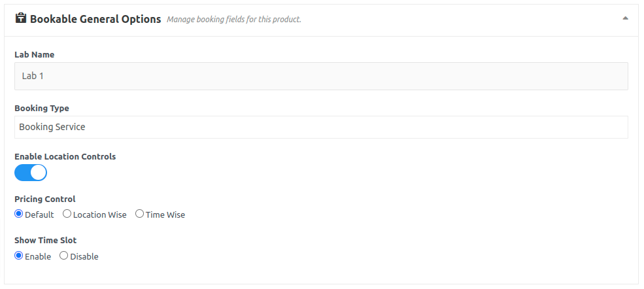The height and width of the screenshot is (289, 644).
Task: Click the Booking Type field label
Action: click(x=41, y=108)
